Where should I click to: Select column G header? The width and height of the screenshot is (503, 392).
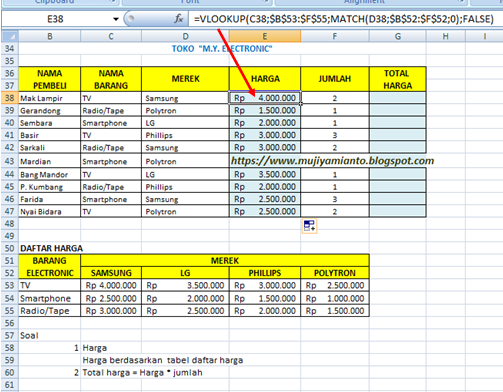click(x=398, y=36)
